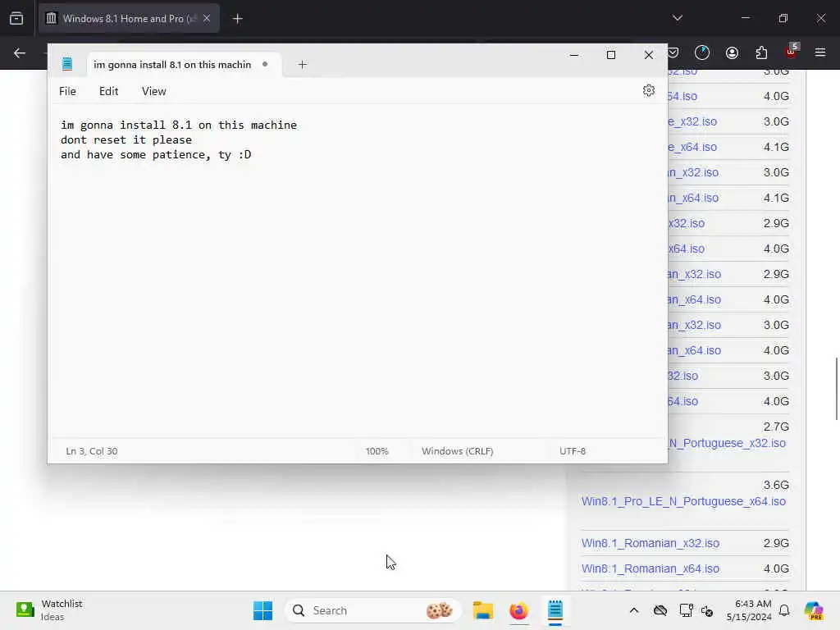Click the 2.7G file size in the browser list
This screenshot has width=840, height=630.
point(776,427)
